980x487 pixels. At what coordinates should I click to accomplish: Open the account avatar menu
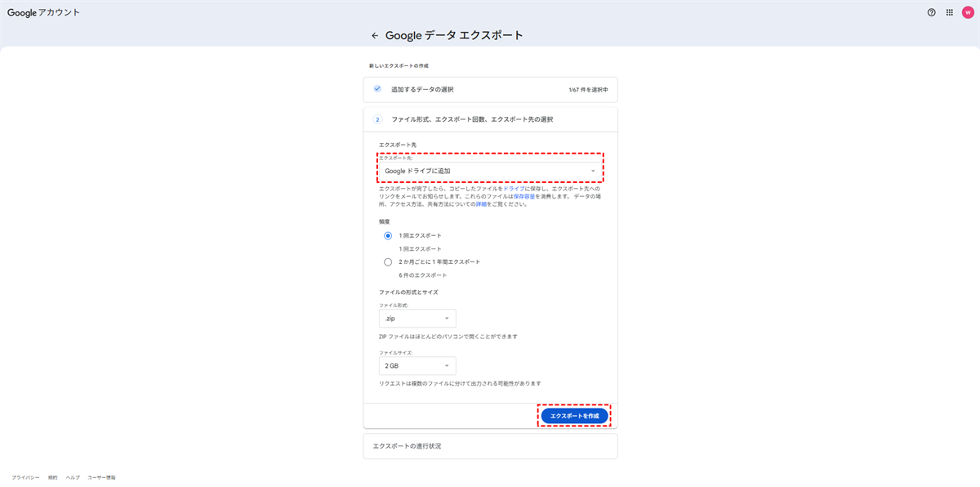[968, 12]
